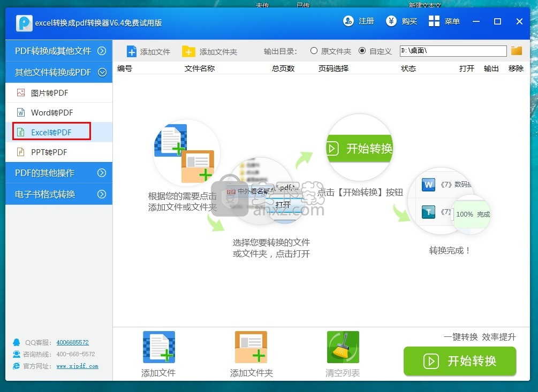Click the 购买 purchase button
Viewport: 538px width, 392px height.
pos(401,21)
